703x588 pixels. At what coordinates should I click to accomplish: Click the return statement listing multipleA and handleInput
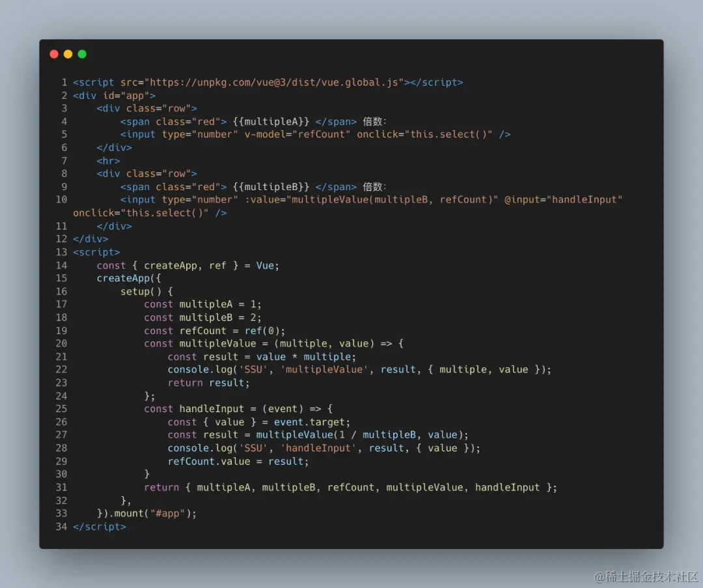pyautogui.click(x=350, y=487)
